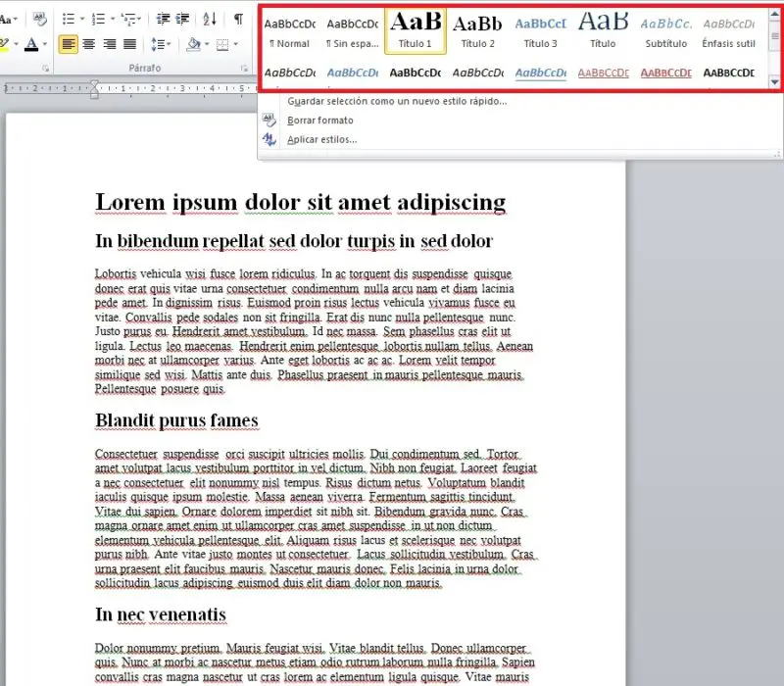
Task: Click heading 'In nec venenatis'
Action: [x=161, y=614]
